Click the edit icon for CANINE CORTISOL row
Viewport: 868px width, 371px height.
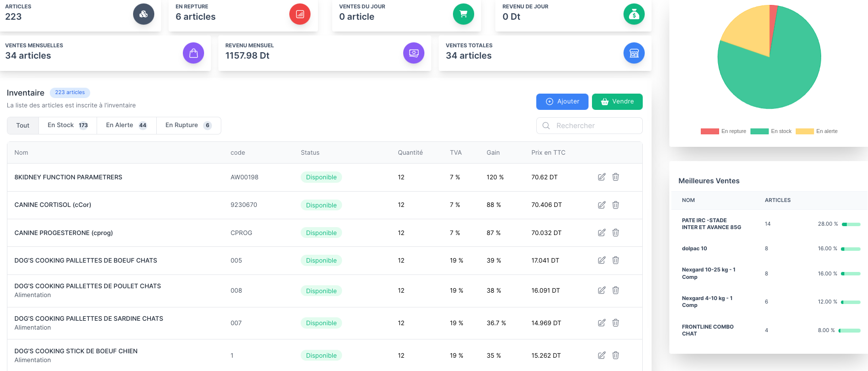[601, 205]
